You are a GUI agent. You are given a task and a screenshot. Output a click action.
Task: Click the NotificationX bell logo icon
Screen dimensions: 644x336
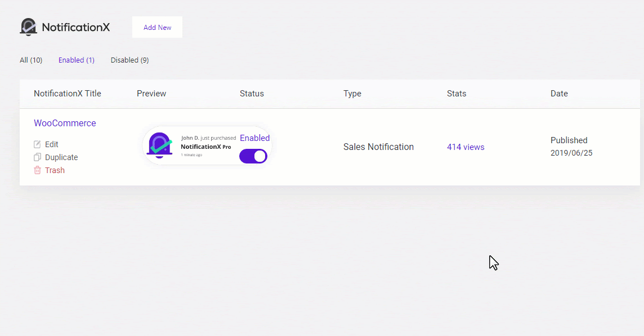(28, 27)
